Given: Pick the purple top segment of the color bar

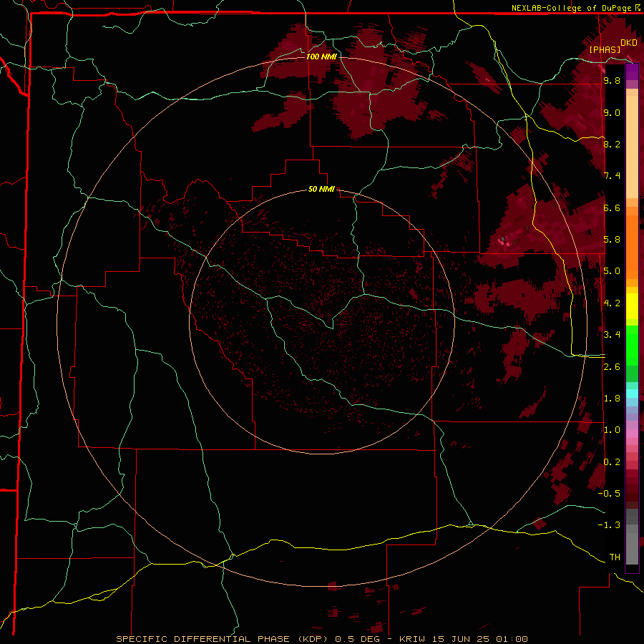Looking at the screenshot, I should click(x=632, y=72).
